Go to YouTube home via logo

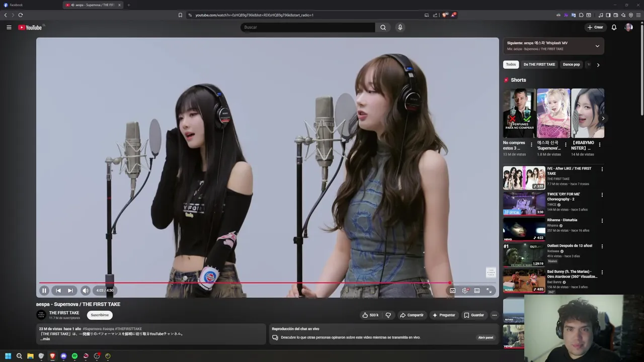(30, 27)
